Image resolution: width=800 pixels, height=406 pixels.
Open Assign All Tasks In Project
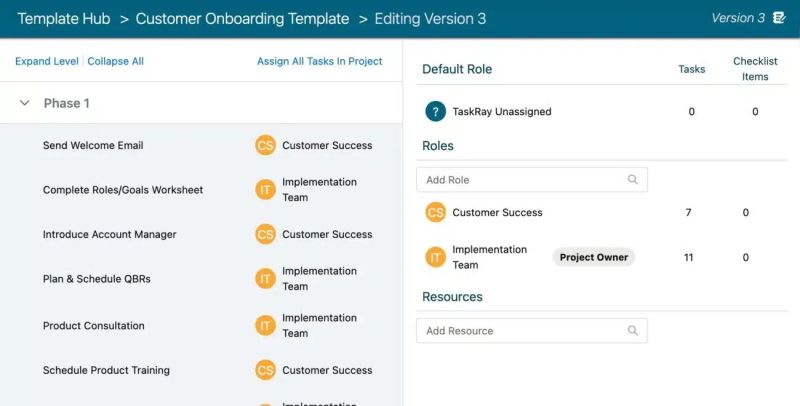click(320, 62)
